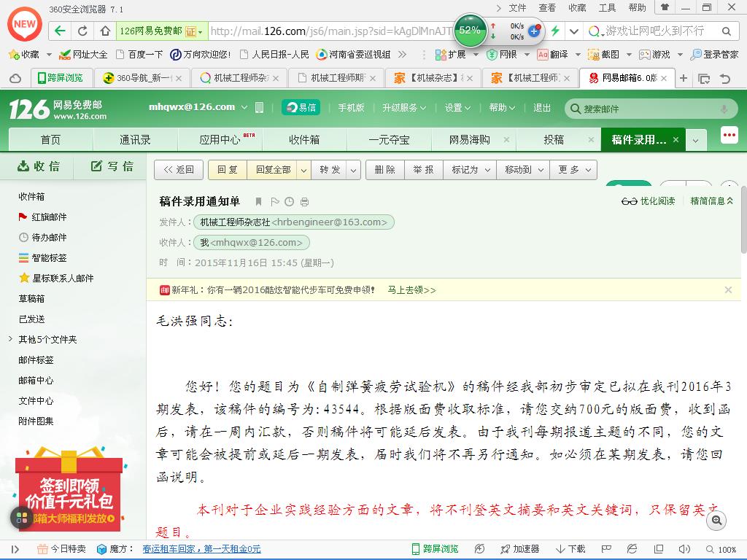Viewport: 747px width, 560px height.
Task: Open the browser 工具 menu
Action: click(607, 7)
